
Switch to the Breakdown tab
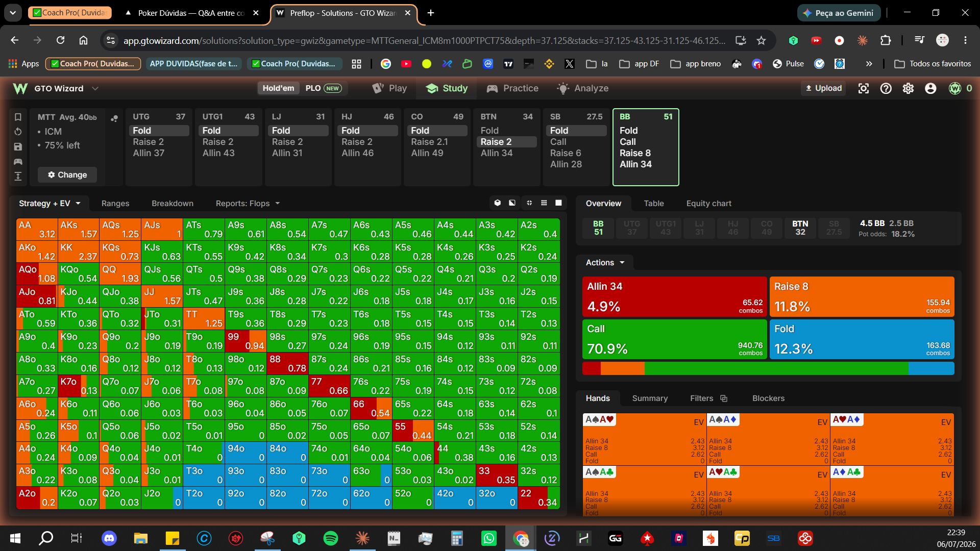pos(173,204)
